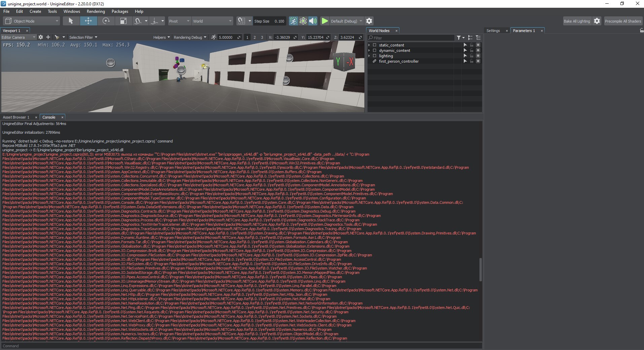Activate the Translate move manipulator
Image resolution: width=644 pixels, height=350 pixels.
click(x=88, y=21)
